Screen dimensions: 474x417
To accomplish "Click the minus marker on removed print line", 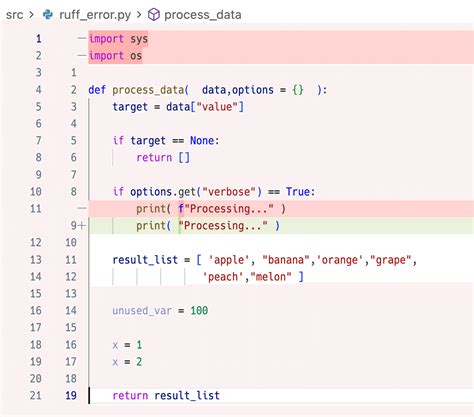I will [x=82, y=209].
